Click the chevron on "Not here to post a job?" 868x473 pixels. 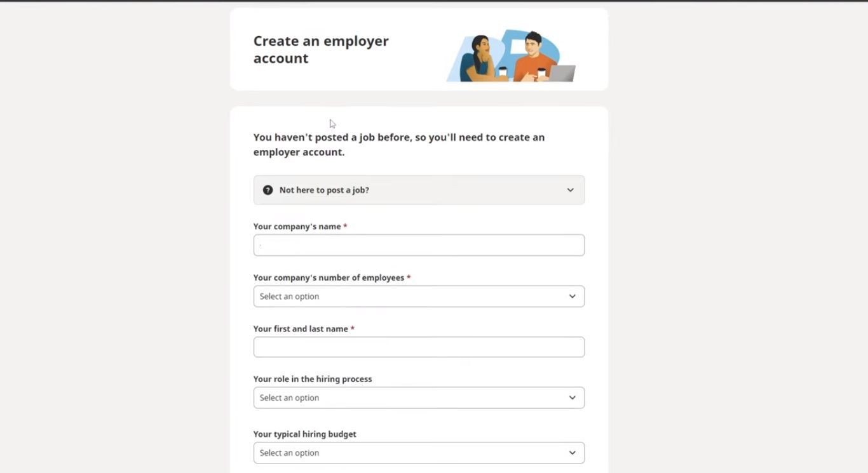click(x=570, y=190)
